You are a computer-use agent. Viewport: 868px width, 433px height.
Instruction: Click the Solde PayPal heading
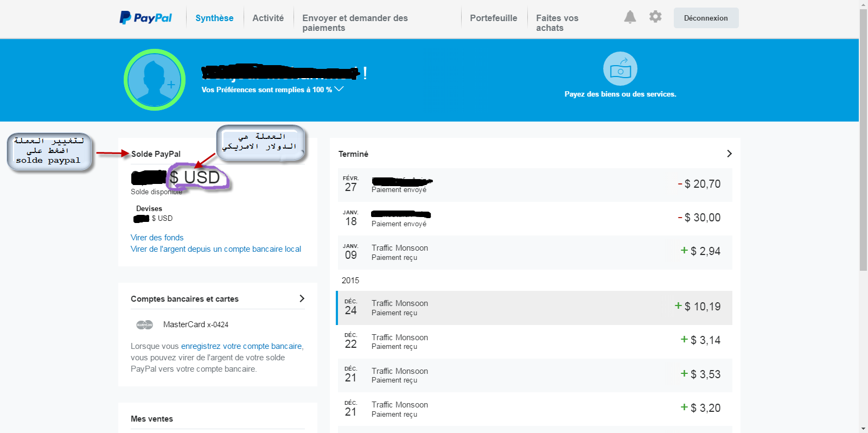(156, 154)
